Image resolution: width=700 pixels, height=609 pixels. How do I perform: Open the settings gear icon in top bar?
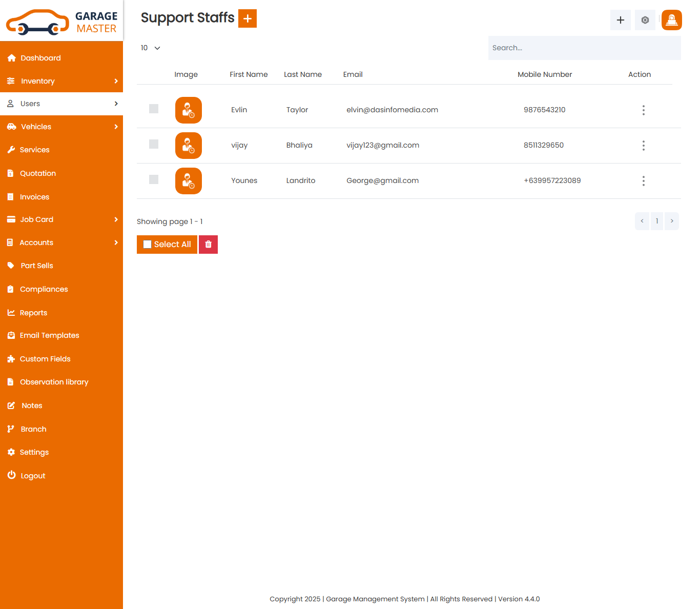click(645, 20)
